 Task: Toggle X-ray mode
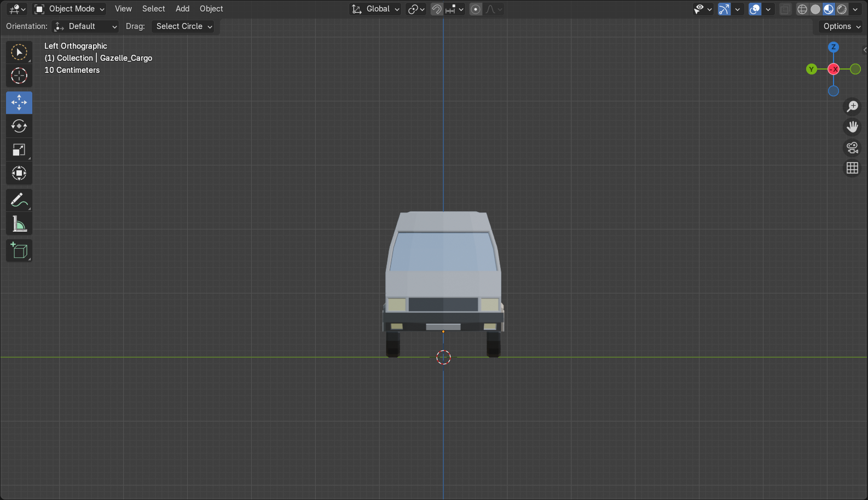coord(785,9)
